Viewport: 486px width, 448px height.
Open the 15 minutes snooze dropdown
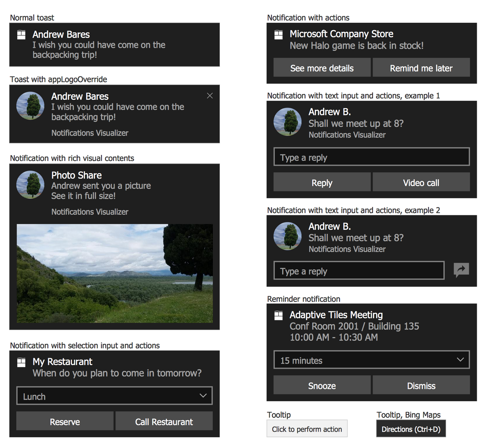pyautogui.click(x=372, y=360)
